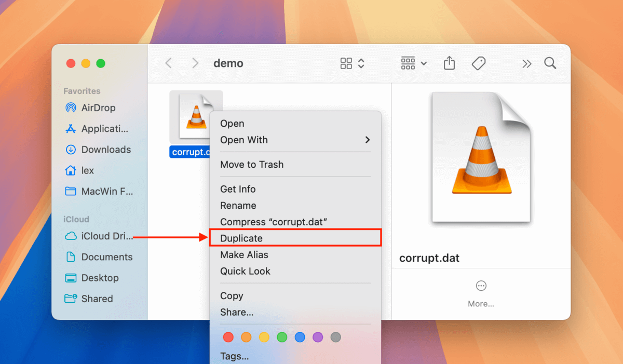Open the Shared sidebar folder

pos(89,299)
